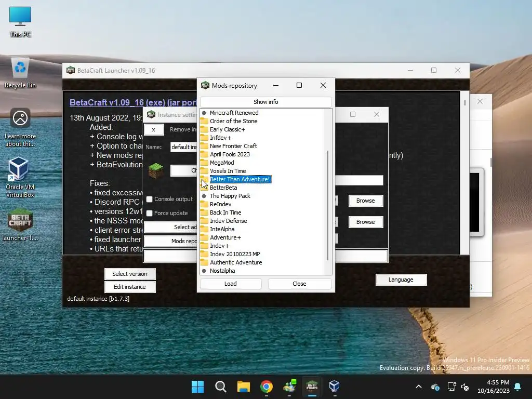Select Back In Time entry
The height and width of the screenshot is (399, 532).
coord(225,212)
